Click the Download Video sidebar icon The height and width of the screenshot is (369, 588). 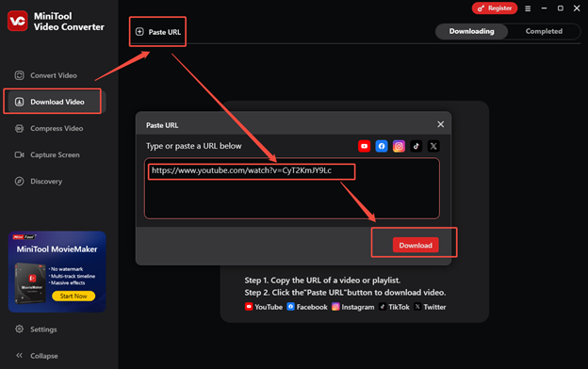click(x=19, y=102)
